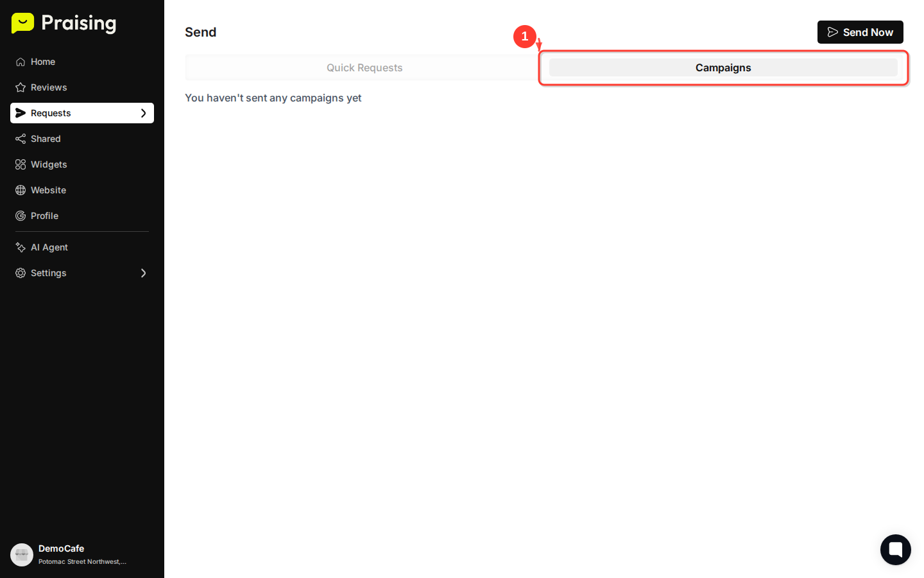The width and height of the screenshot is (924, 578).
Task: Open the chat support bubble
Action: (895, 550)
